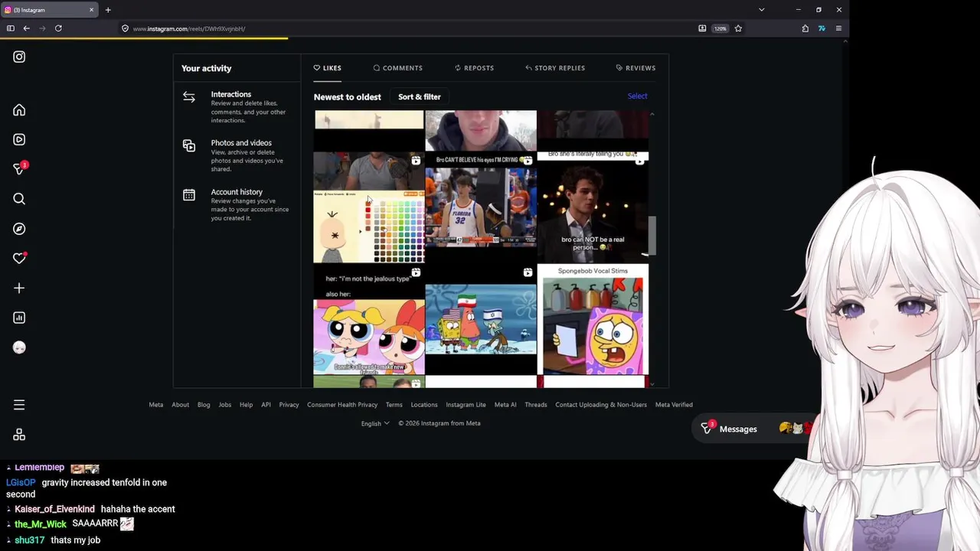This screenshot has height=551, width=980.
Task: Click 'Newest to oldest' heading text
Action: point(347,97)
